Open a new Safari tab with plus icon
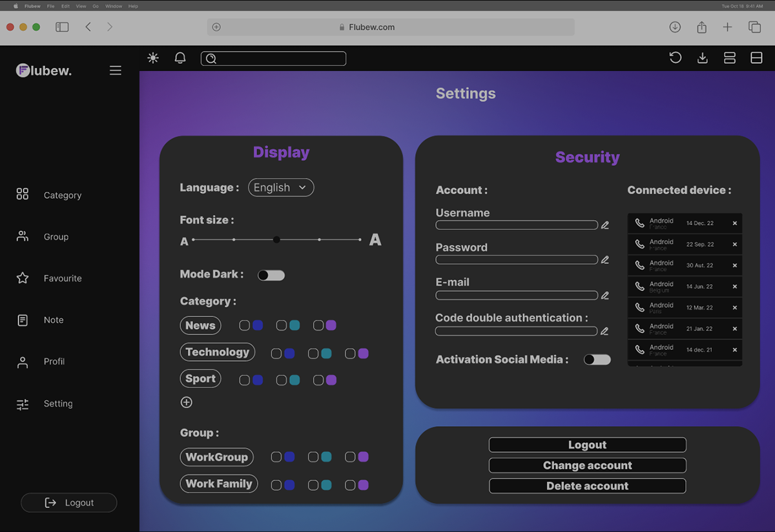 728,27
